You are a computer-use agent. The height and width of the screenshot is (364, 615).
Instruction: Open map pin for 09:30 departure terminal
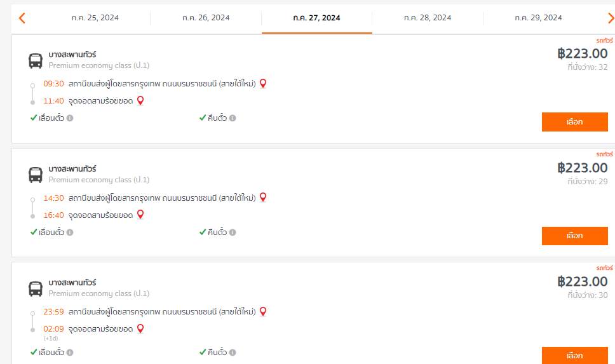coord(263,84)
